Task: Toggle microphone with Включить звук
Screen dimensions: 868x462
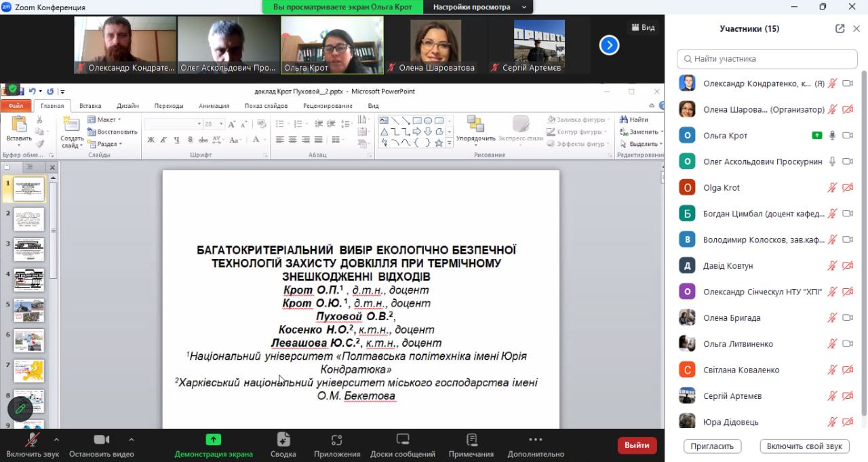Action: (x=32, y=440)
